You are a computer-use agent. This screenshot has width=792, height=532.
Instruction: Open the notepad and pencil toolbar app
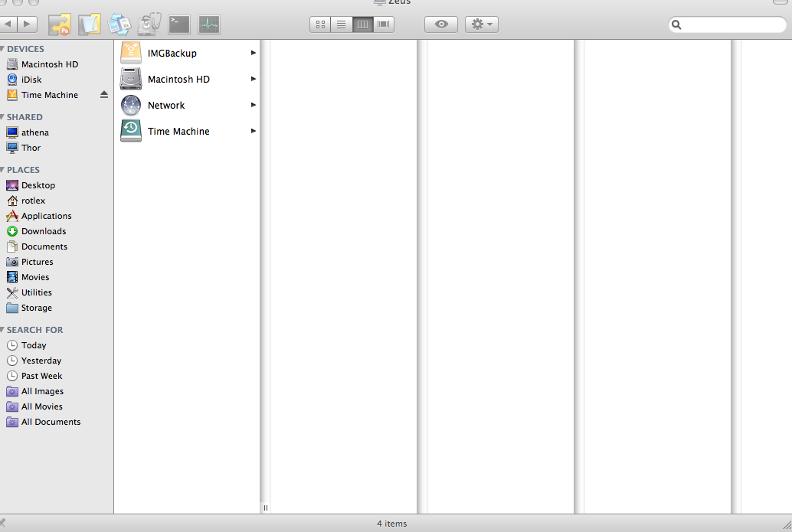click(90, 24)
